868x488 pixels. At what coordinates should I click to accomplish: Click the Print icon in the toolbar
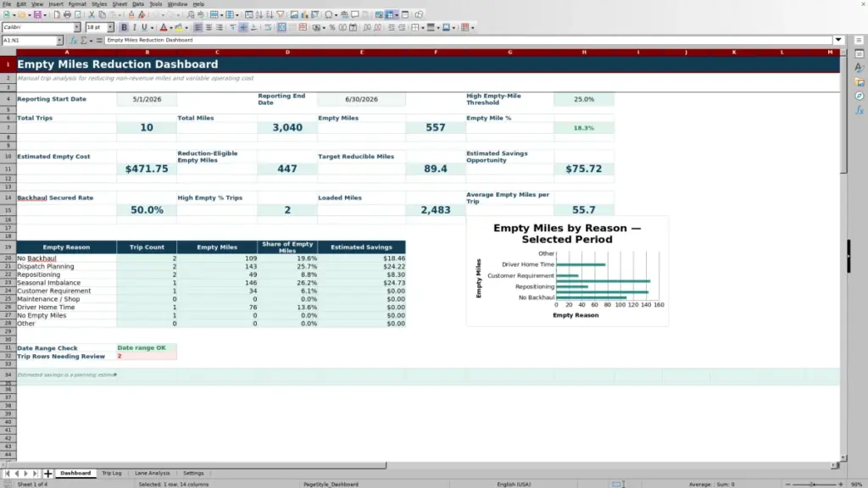coord(67,14)
